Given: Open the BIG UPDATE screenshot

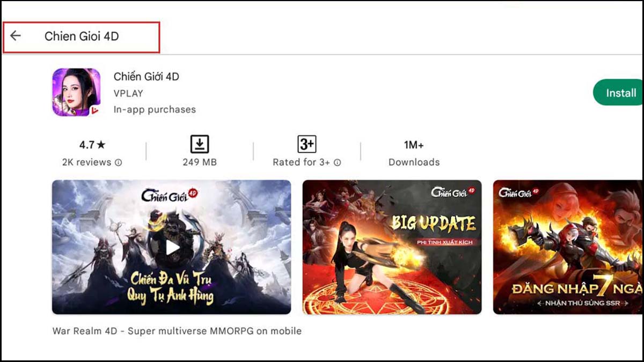Looking at the screenshot, I should [x=392, y=247].
